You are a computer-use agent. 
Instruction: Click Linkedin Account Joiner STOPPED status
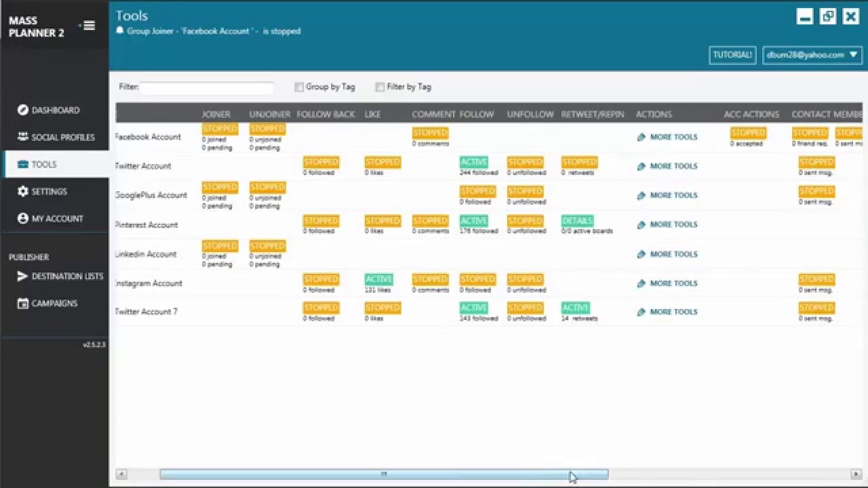coord(220,246)
